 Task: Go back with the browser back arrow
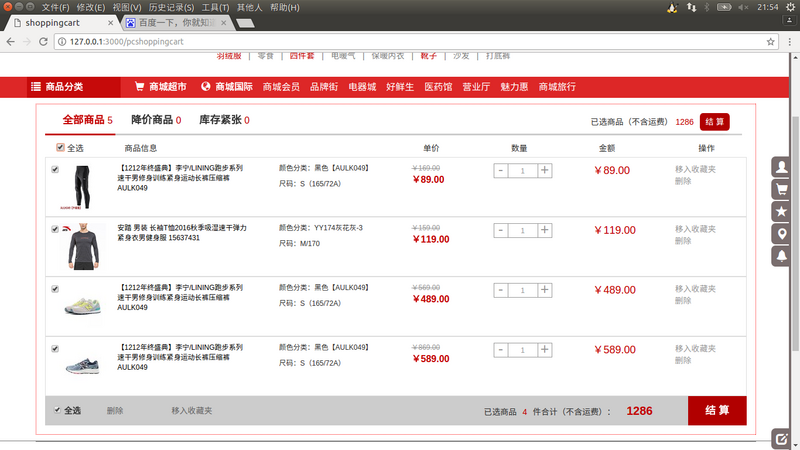coord(11,42)
